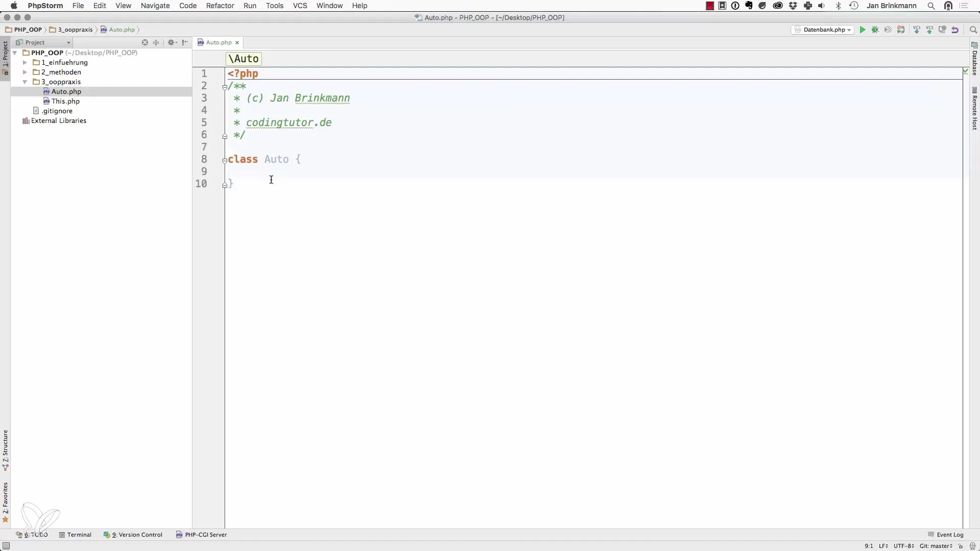The width and height of the screenshot is (980, 551).
Task: Open the File menu
Action: click(x=78, y=6)
